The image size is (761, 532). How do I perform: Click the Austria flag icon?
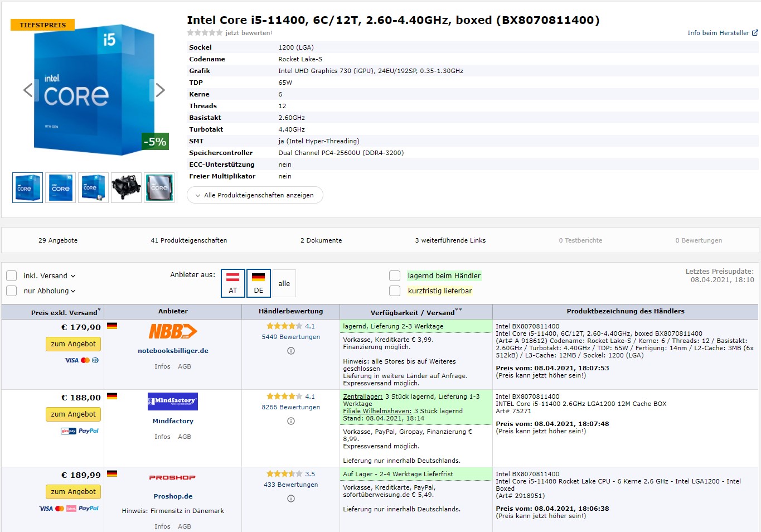tap(233, 277)
